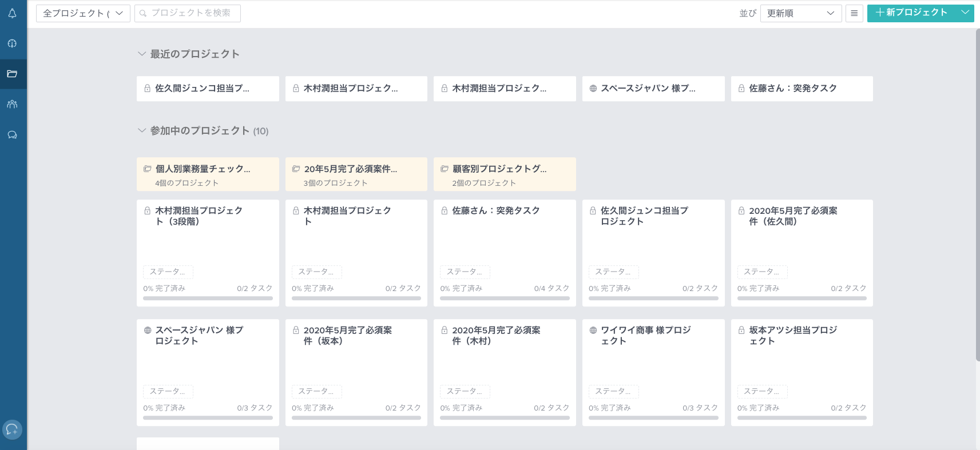Open the dashboard gauge icon in the sidebar
980x450 pixels.
pos(12,43)
